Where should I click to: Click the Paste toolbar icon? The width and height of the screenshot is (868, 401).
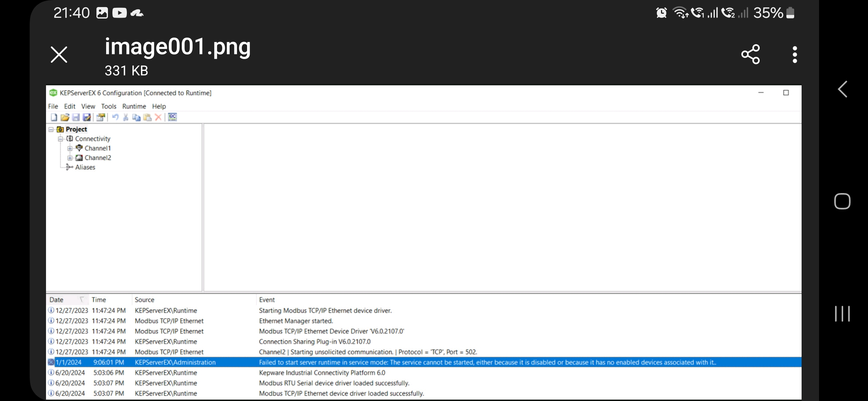[147, 117]
